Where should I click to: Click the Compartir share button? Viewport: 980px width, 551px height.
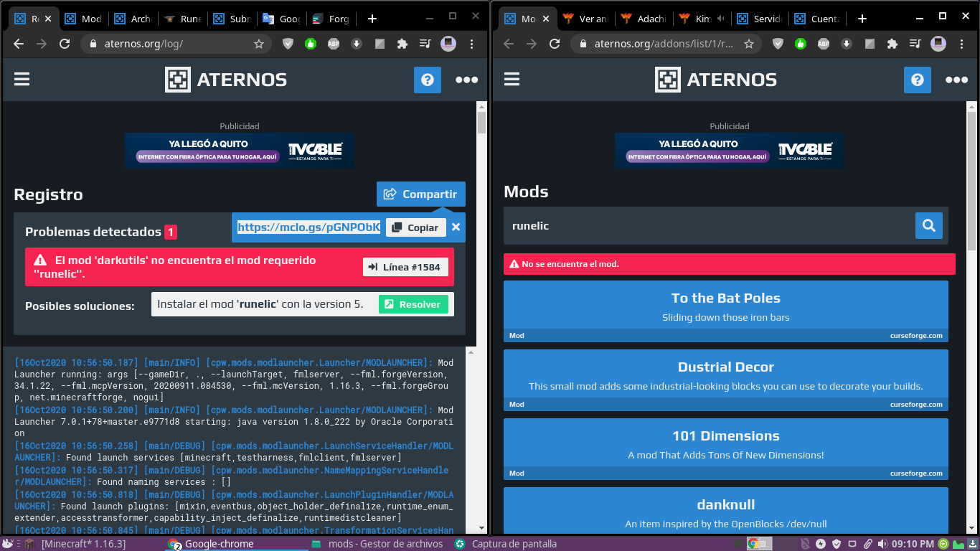pyautogui.click(x=421, y=194)
